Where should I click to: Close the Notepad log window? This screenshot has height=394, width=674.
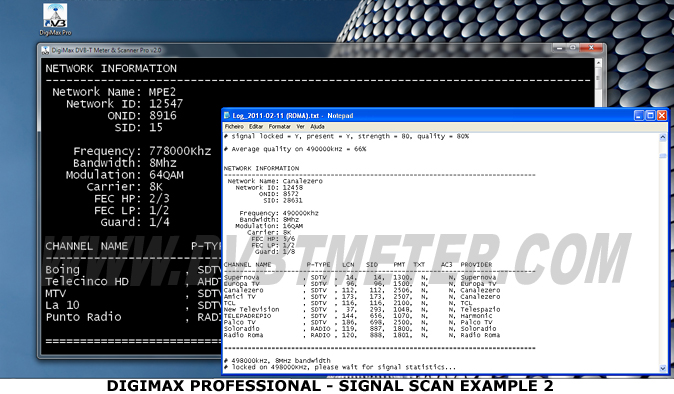coord(662,116)
